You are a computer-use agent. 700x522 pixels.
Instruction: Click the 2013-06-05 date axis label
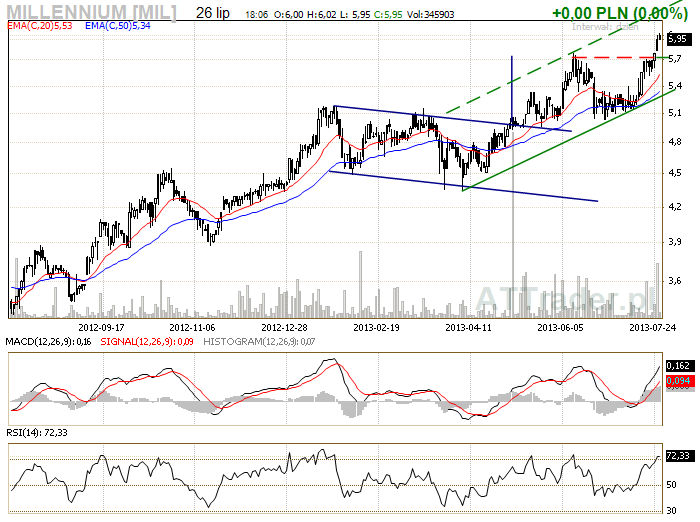pyautogui.click(x=560, y=327)
